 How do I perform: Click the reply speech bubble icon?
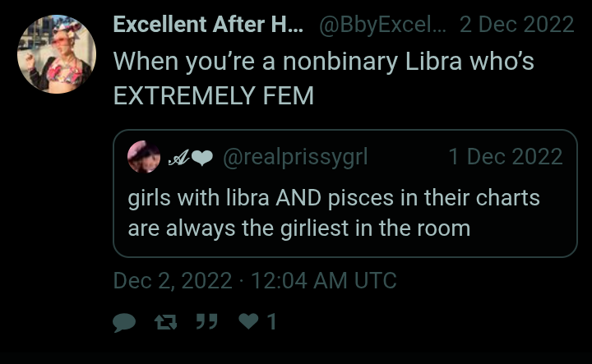point(124,323)
